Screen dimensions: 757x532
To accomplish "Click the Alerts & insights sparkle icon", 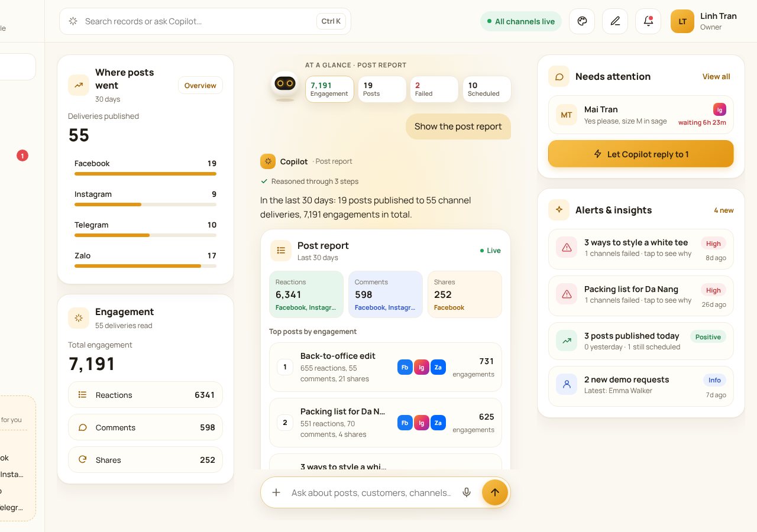I will (x=559, y=210).
